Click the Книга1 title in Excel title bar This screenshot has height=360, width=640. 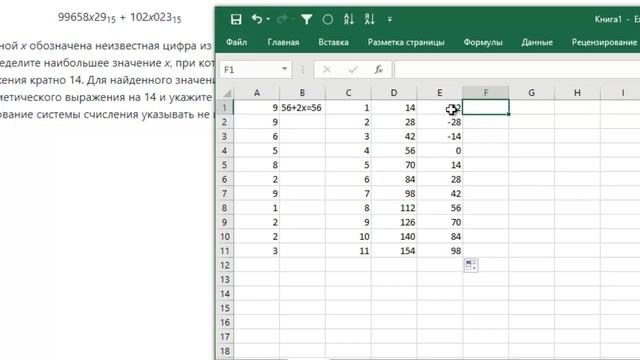608,19
